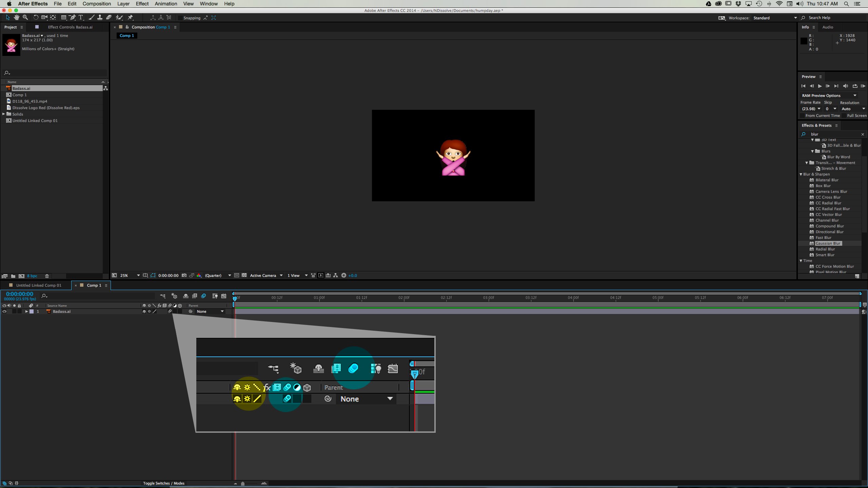
Task: Select the Pen tool
Action: (72, 17)
